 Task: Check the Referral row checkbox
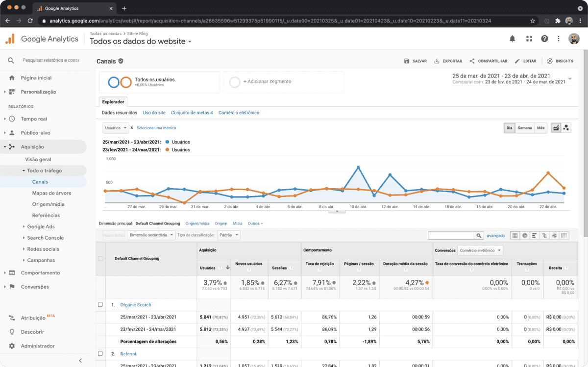pos(100,353)
